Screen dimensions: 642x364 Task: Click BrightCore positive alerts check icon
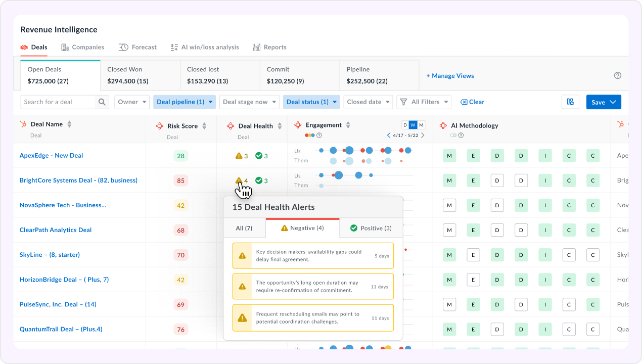[259, 180]
